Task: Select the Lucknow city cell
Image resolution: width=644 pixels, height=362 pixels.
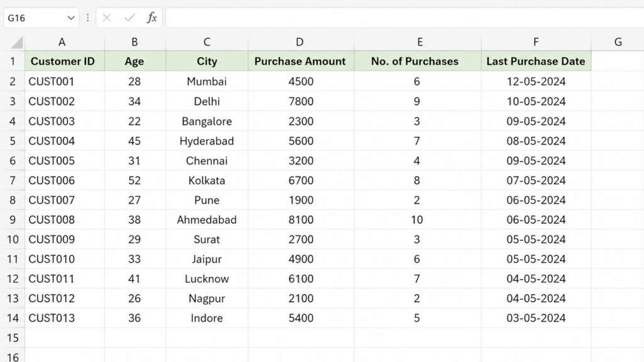Action: [x=207, y=278]
